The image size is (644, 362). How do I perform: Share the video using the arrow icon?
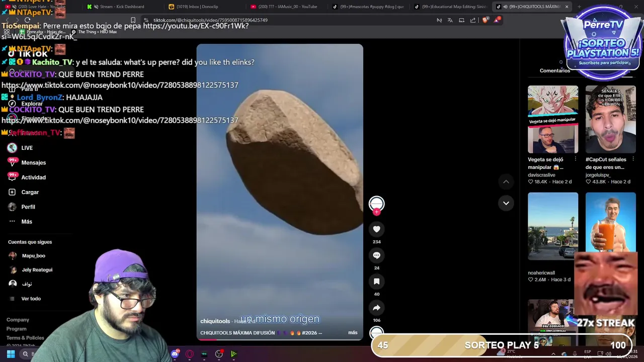376,308
